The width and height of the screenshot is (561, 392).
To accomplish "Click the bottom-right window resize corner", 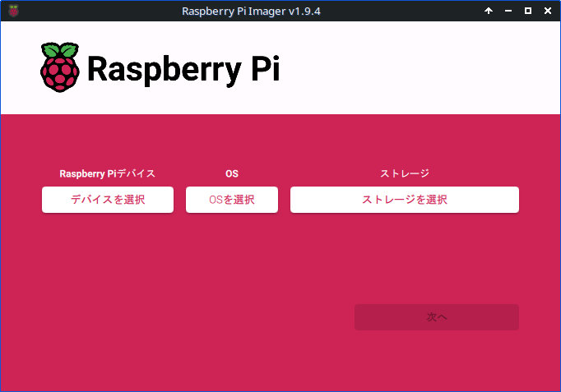I will [558, 389].
